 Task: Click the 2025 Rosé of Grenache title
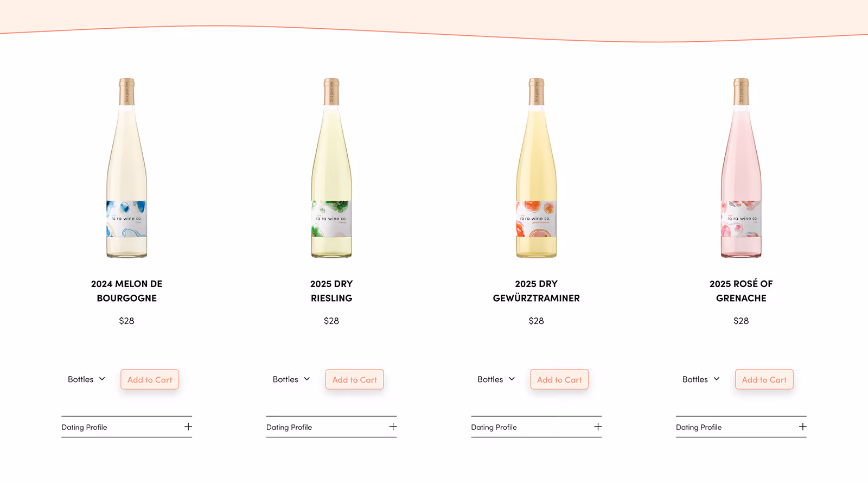click(x=741, y=291)
